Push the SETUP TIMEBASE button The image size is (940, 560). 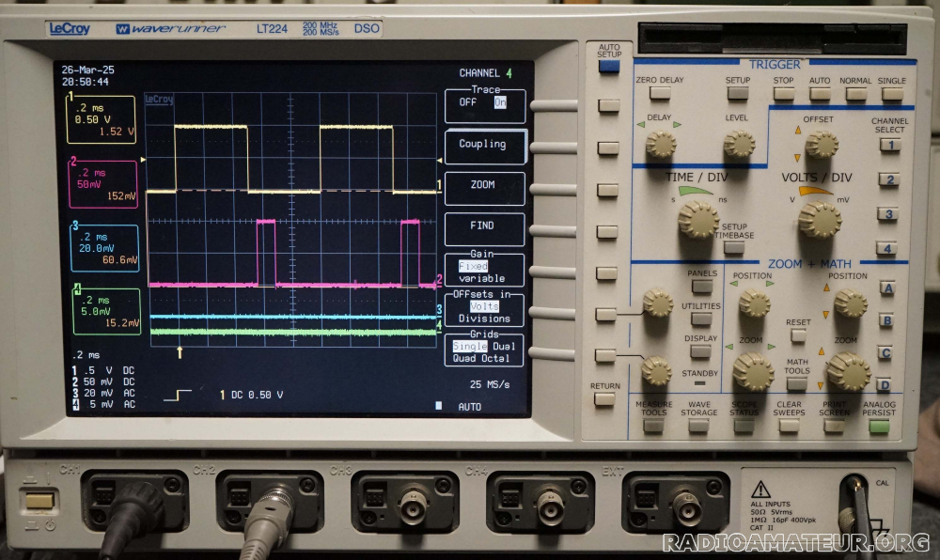point(734,247)
